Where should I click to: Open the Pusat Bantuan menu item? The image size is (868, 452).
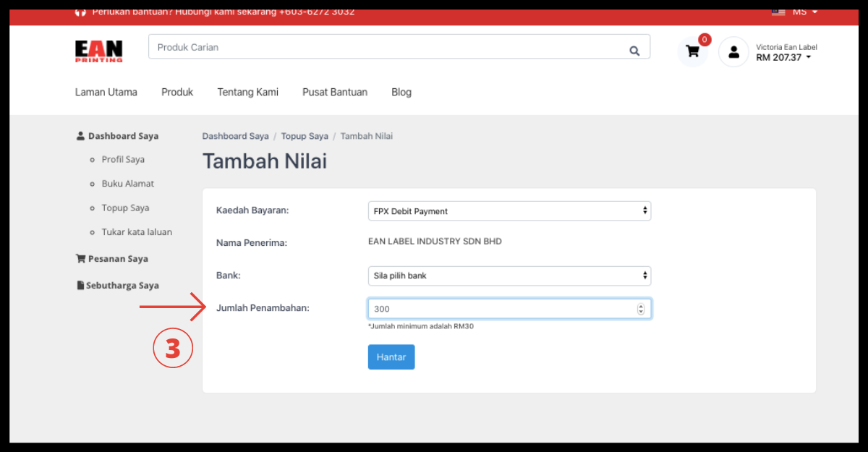[x=335, y=92]
